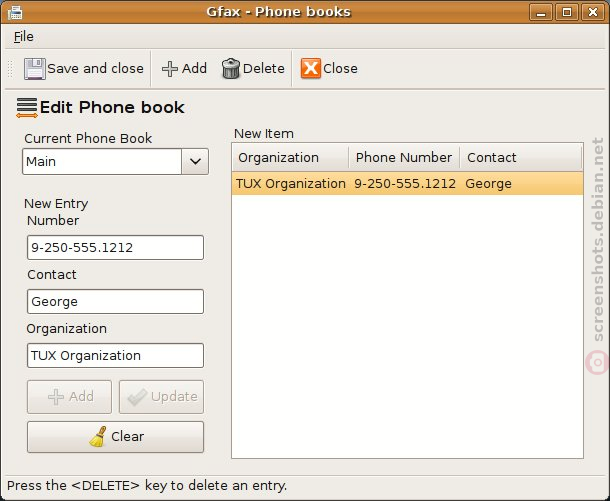Close the window with title bar X
The width and height of the screenshot is (610, 501).
(592, 12)
